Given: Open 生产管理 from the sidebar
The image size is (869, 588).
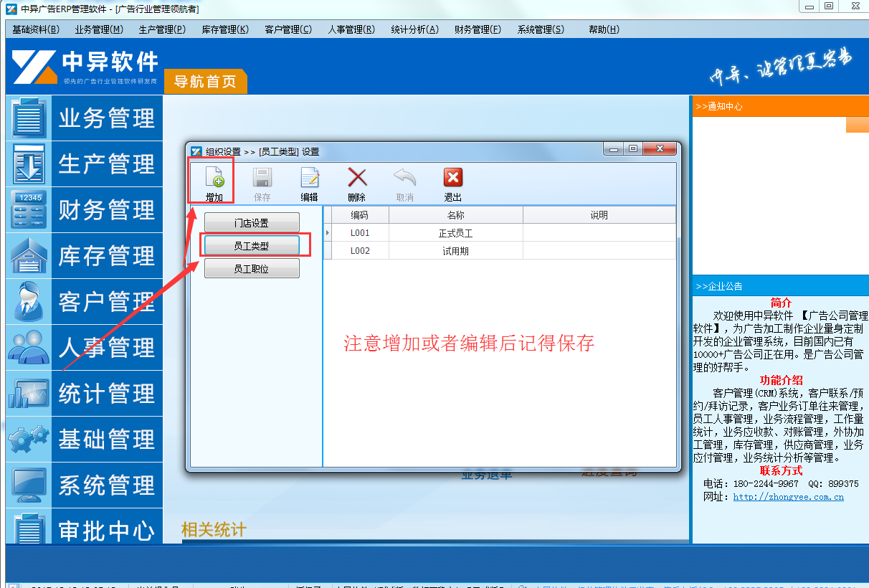Looking at the screenshot, I should [85, 164].
